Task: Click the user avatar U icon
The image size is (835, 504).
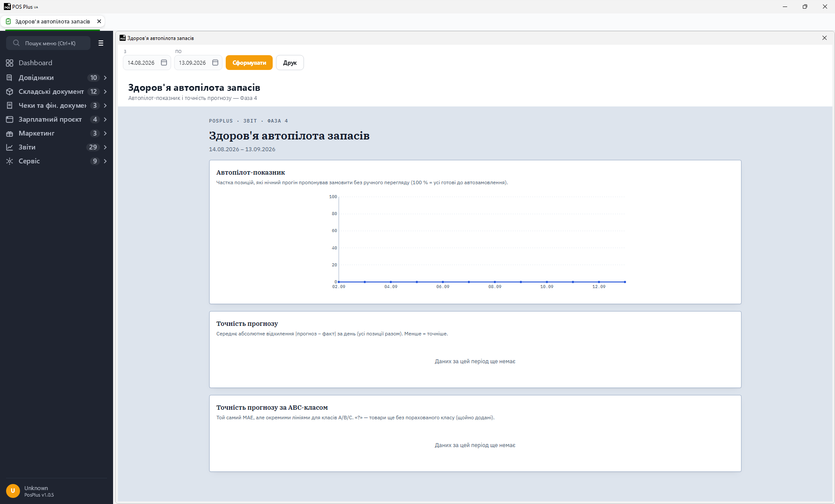Action: tap(13, 491)
